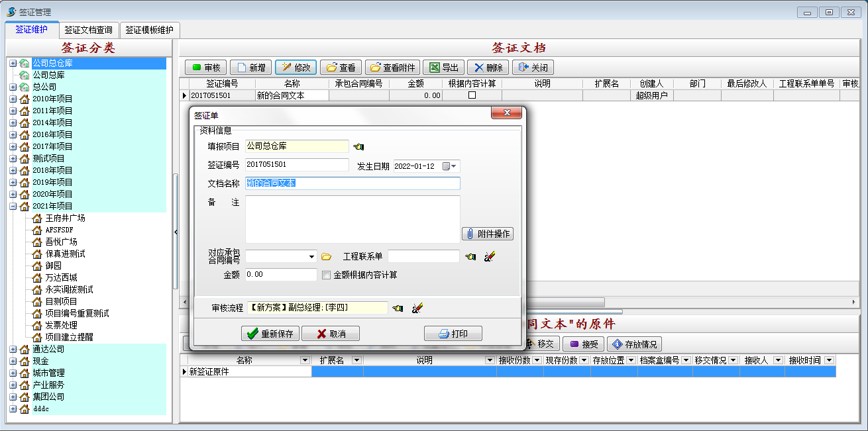Expand the 2017年项目 tree node
Screen dimensions: 868x431
point(13,146)
